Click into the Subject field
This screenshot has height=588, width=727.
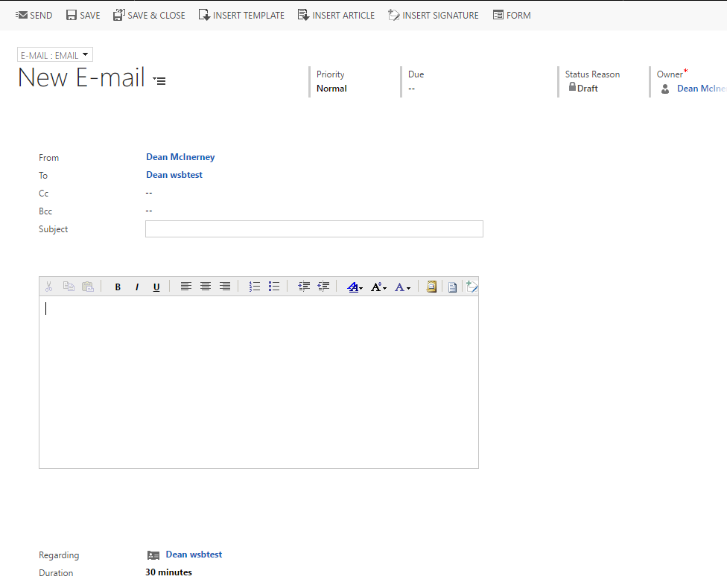click(314, 229)
